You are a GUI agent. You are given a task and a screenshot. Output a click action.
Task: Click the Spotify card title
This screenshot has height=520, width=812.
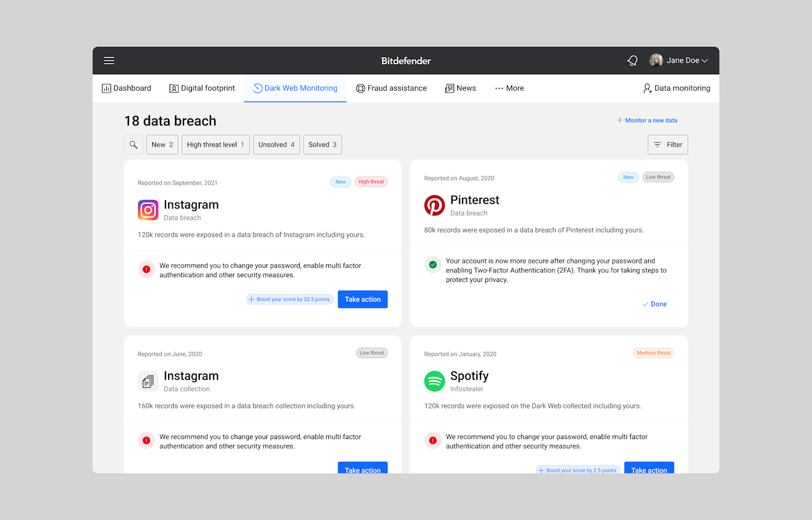pos(469,376)
